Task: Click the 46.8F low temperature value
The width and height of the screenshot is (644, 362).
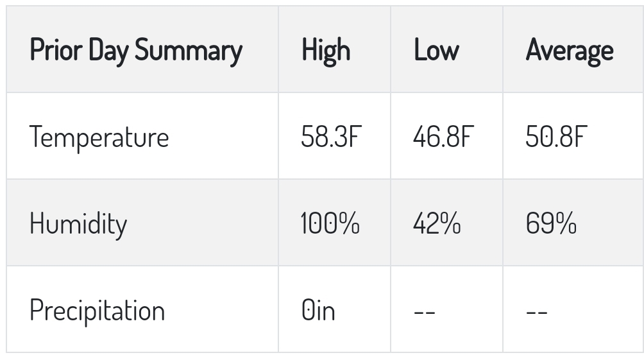Action: 444,137
